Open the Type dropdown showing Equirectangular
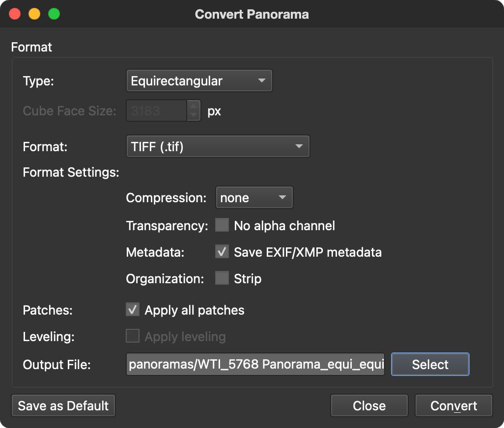 click(199, 80)
